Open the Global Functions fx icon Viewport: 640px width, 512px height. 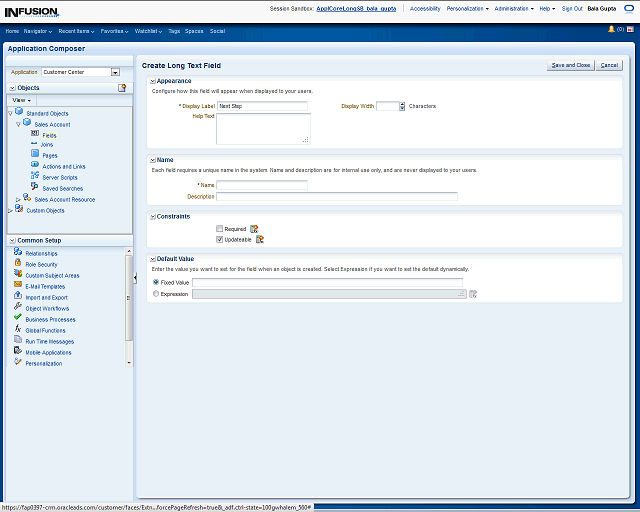pos(18,330)
